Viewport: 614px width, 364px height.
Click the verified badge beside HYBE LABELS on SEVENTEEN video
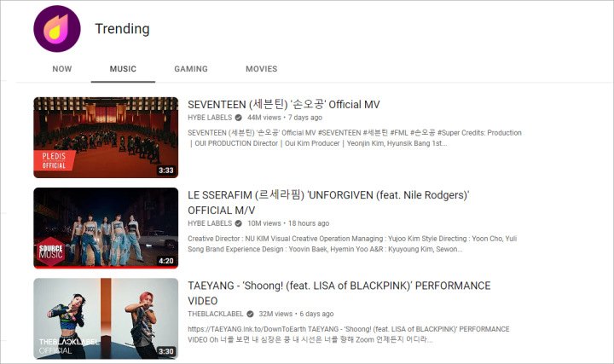click(239, 118)
